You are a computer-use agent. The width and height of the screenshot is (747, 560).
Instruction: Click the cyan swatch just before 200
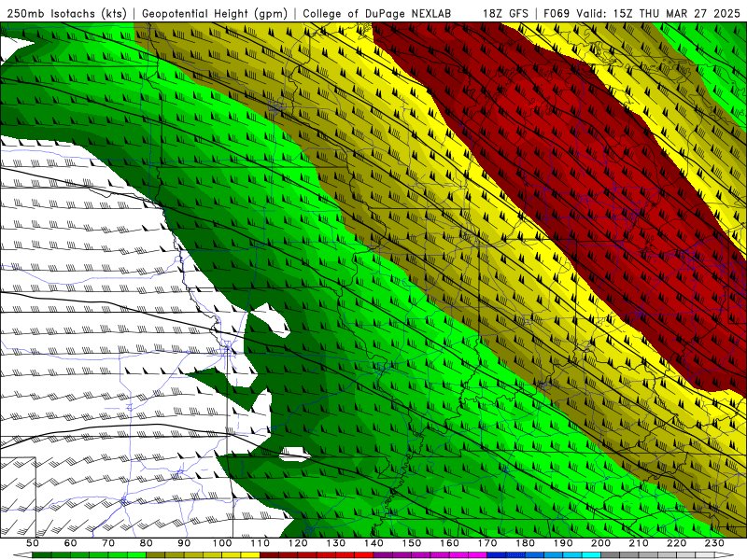591,554
